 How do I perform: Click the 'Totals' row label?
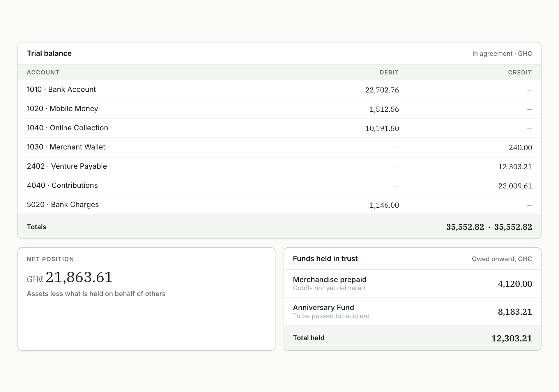[36, 227]
